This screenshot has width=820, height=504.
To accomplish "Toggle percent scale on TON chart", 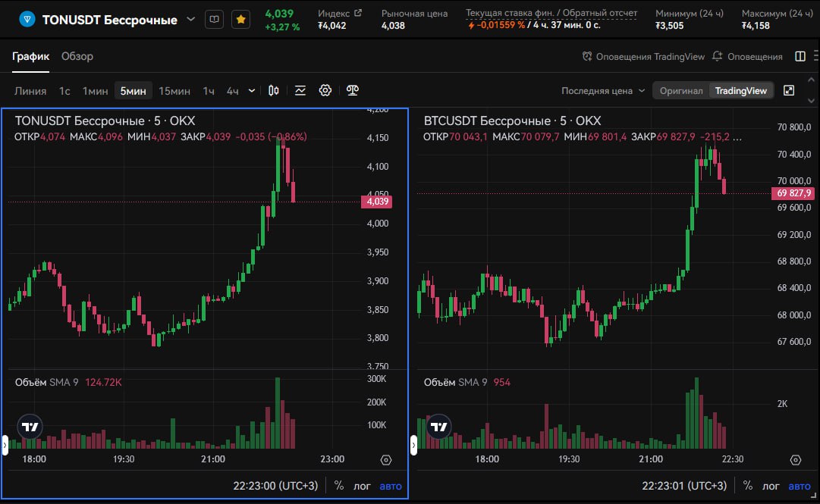I will 339,486.
